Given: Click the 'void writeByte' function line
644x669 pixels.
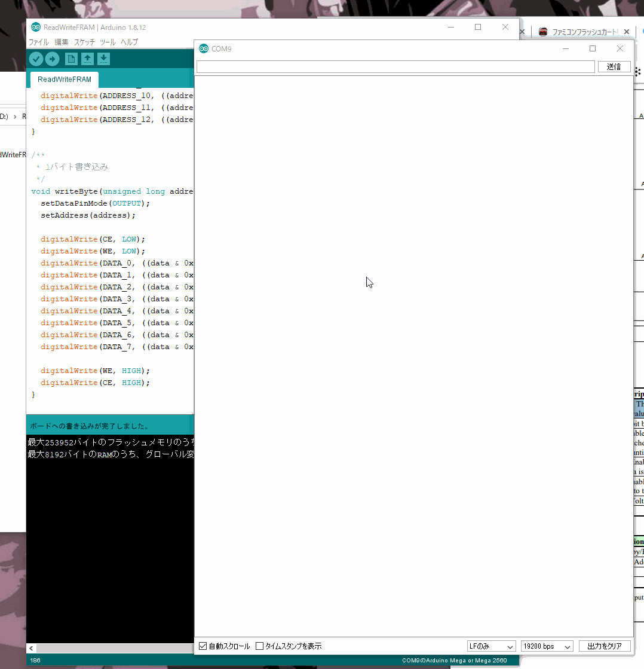Looking at the screenshot, I should pyautogui.click(x=112, y=191).
